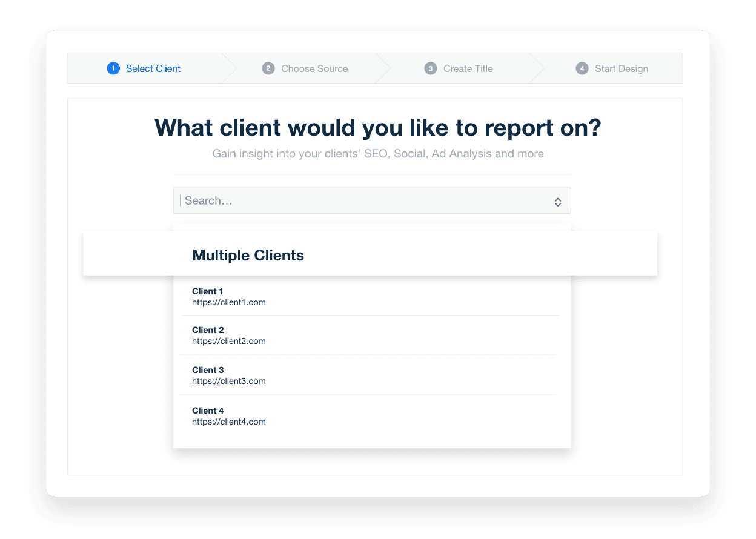Select Client 3 from the results

208,370
